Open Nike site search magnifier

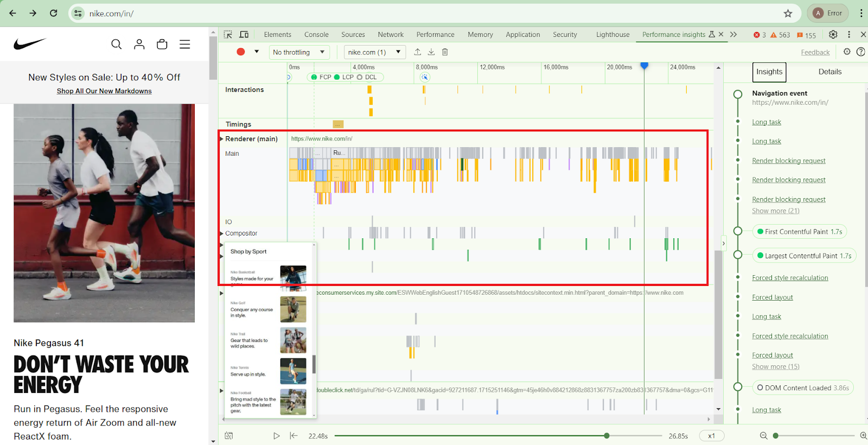(x=116, y=44)
